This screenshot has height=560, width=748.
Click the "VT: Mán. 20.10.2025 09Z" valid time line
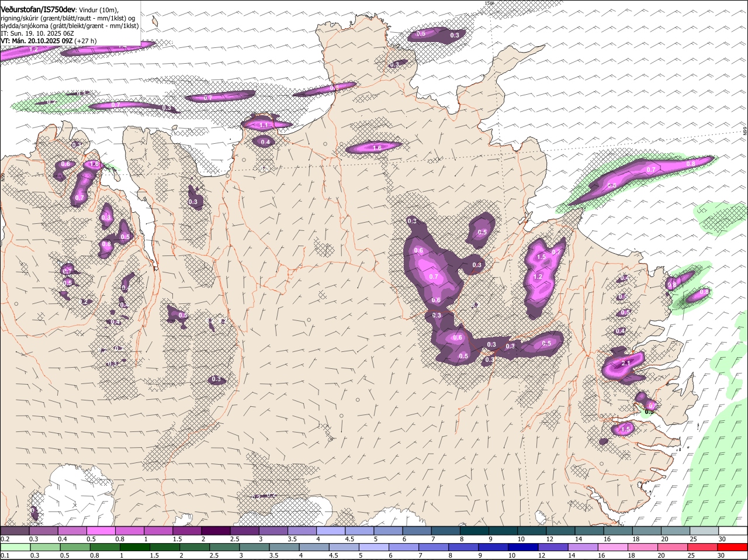pos(36,41)
